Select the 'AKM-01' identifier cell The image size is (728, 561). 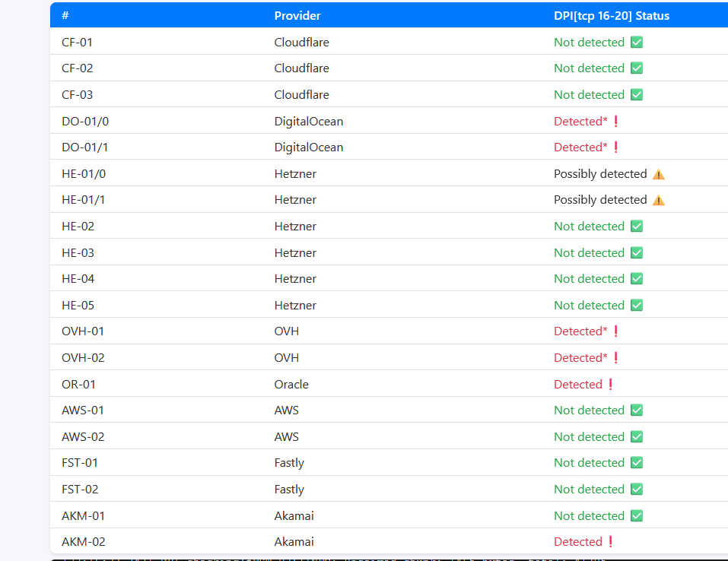[x=83, y=515]
